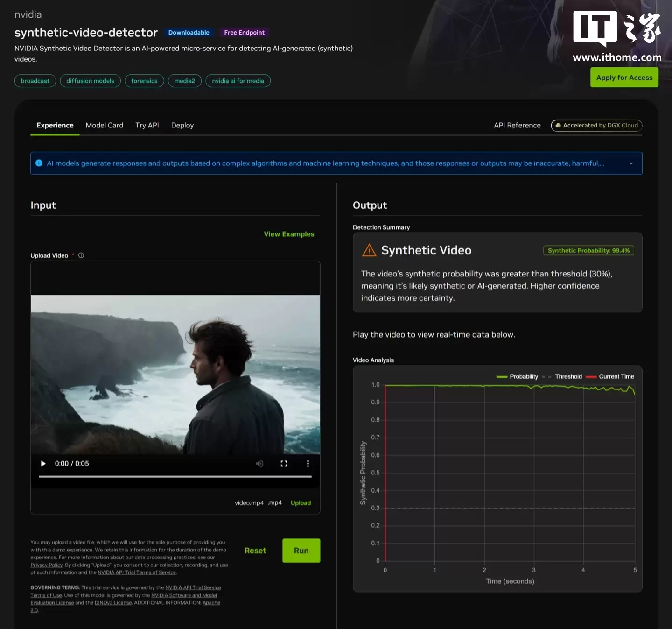This screenshot has height=629, width=672.
Task: Click the cloud icon in DGX badge
Action: [558, 125]
